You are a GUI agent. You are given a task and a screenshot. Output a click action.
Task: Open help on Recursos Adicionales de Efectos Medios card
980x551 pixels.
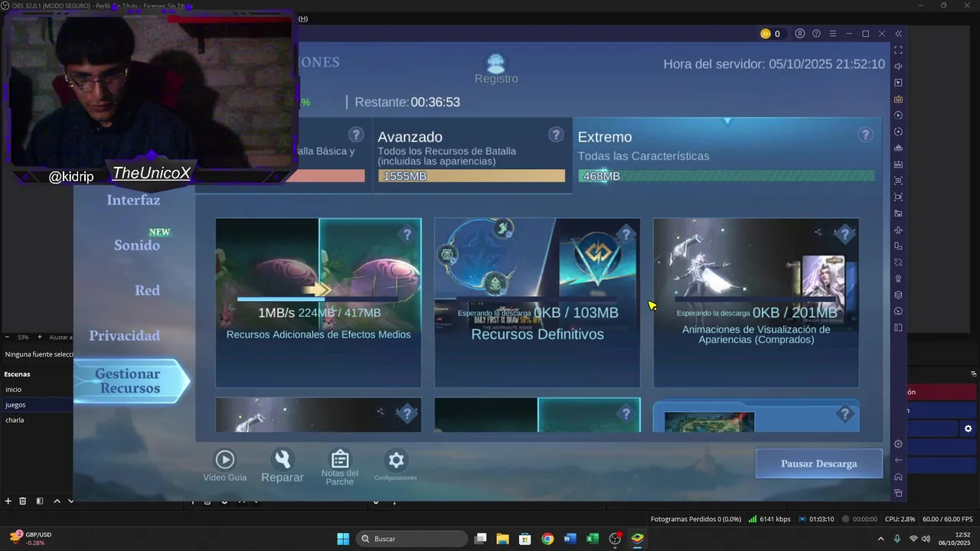click(407, 233)
